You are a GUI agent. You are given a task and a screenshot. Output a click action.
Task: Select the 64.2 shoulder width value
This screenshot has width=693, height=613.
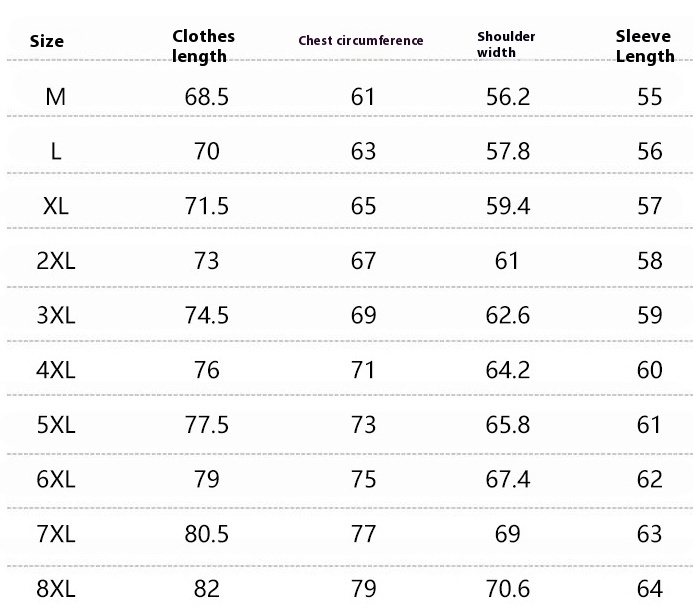pos(508,370)
